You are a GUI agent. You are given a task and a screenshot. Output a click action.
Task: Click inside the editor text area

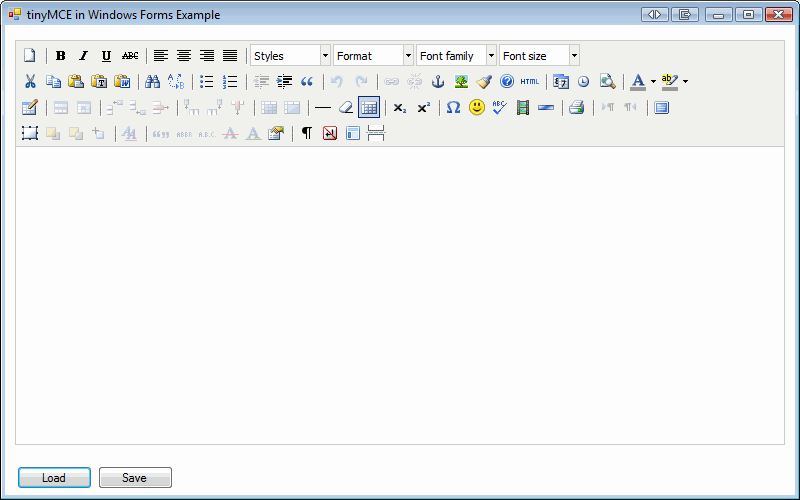400,295
